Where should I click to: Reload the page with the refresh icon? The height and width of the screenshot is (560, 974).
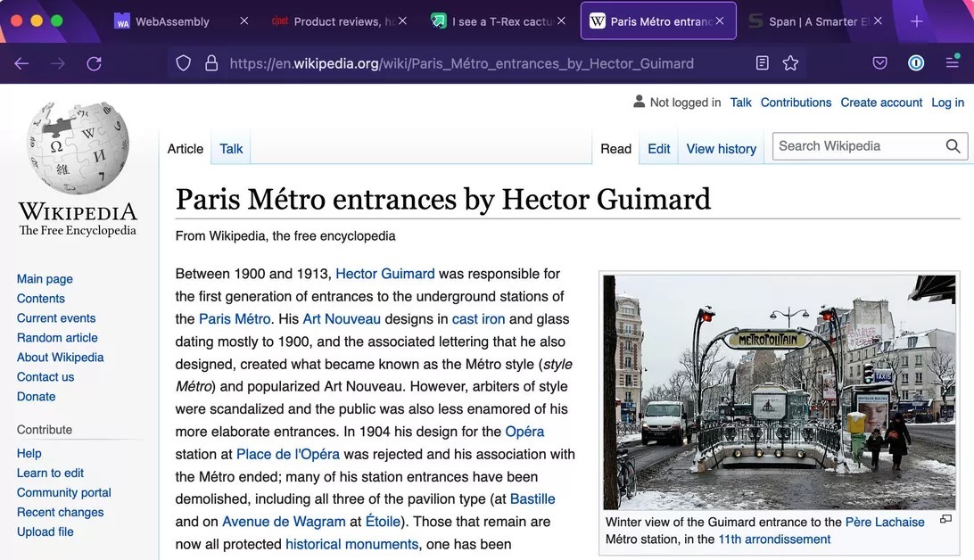pos(94,63)
